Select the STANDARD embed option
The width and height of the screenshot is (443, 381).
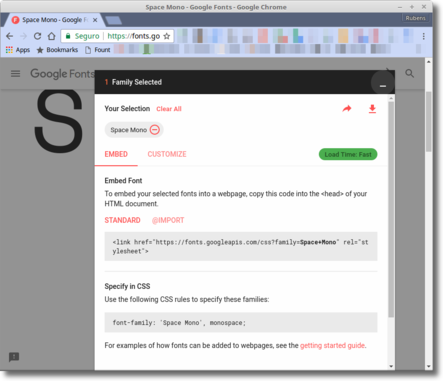[x=122, y=220]
